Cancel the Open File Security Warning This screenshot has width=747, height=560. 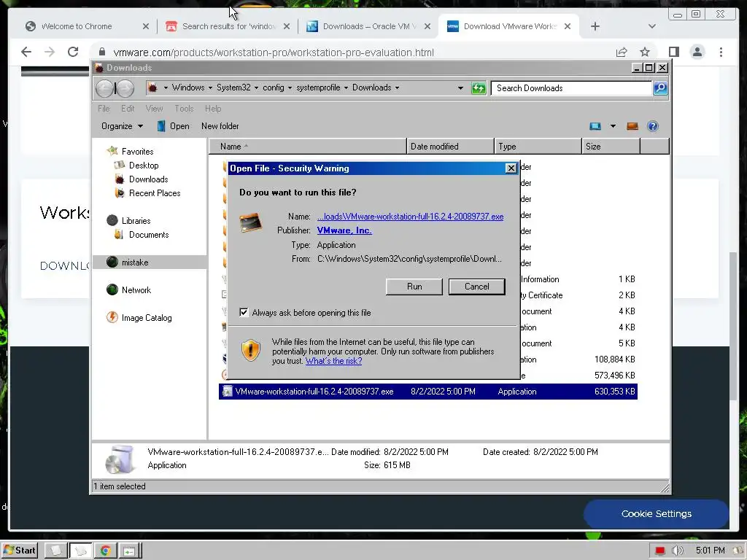coord(476,287)
